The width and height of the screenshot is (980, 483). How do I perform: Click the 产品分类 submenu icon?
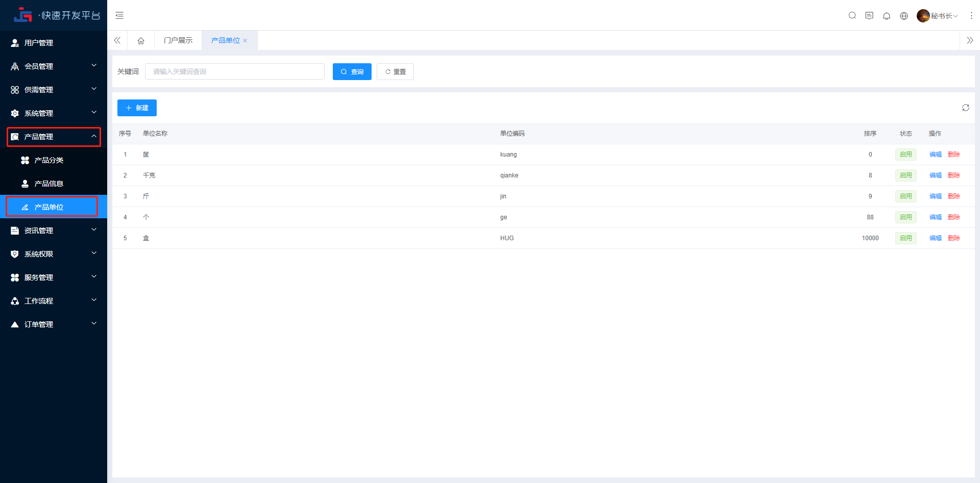tap(24, 160)
